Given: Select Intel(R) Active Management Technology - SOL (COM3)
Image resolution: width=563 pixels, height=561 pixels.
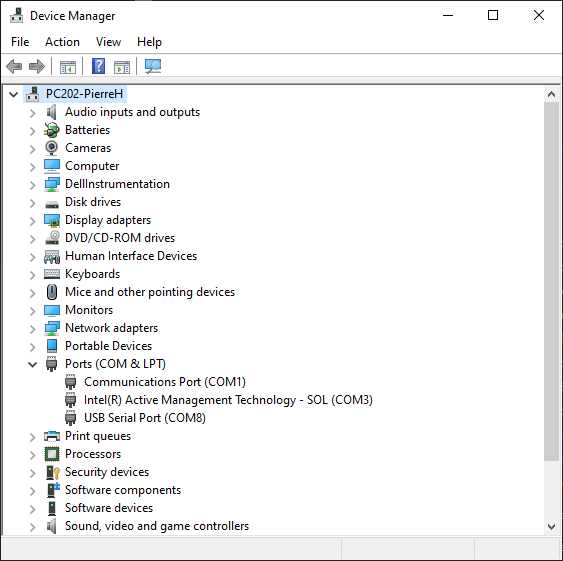Looking at the screenshot, I should 228,400.
